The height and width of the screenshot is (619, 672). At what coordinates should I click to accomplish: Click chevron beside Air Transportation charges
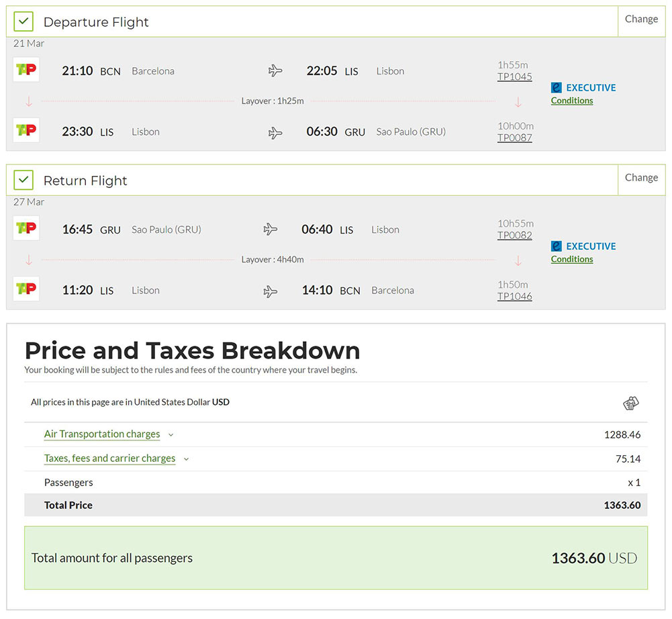tap(171, 435)
